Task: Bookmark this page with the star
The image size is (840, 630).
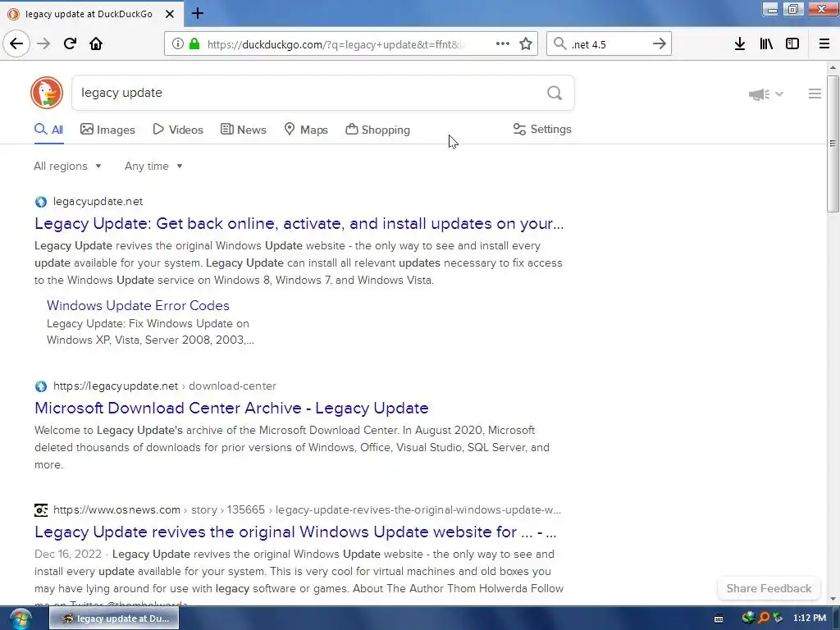Action: pos(526,44)
